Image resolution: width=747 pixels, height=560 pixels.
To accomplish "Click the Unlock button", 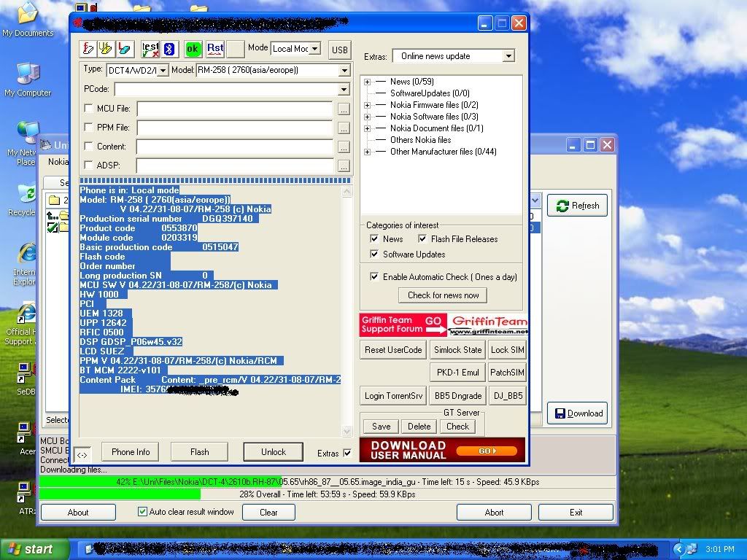I will tap(274, 452).
